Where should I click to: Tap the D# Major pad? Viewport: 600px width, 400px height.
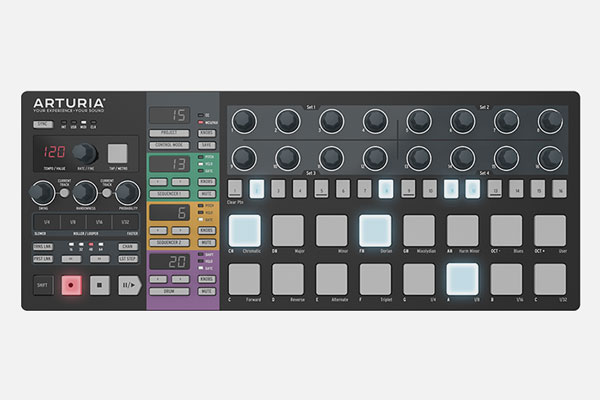[x=288, y=230]
